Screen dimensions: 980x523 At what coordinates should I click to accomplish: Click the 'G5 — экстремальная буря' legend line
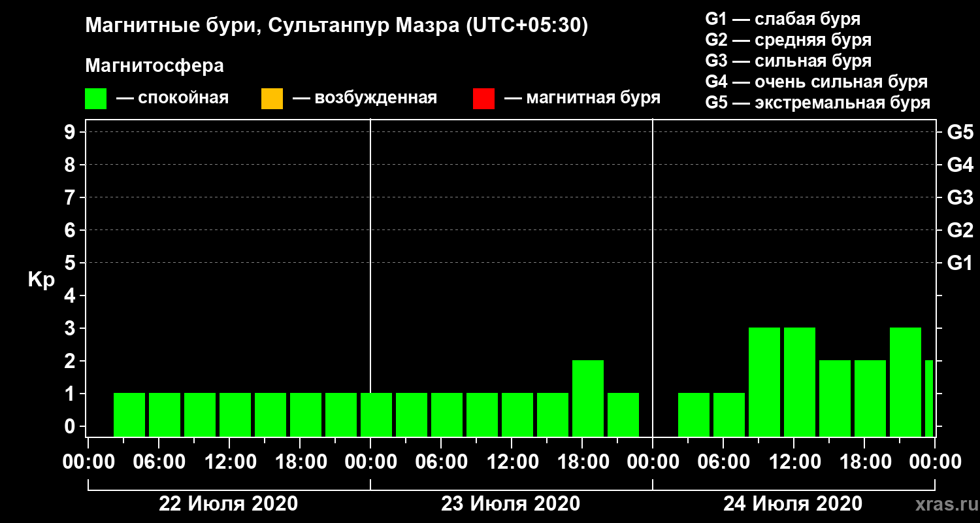[818, 103]
